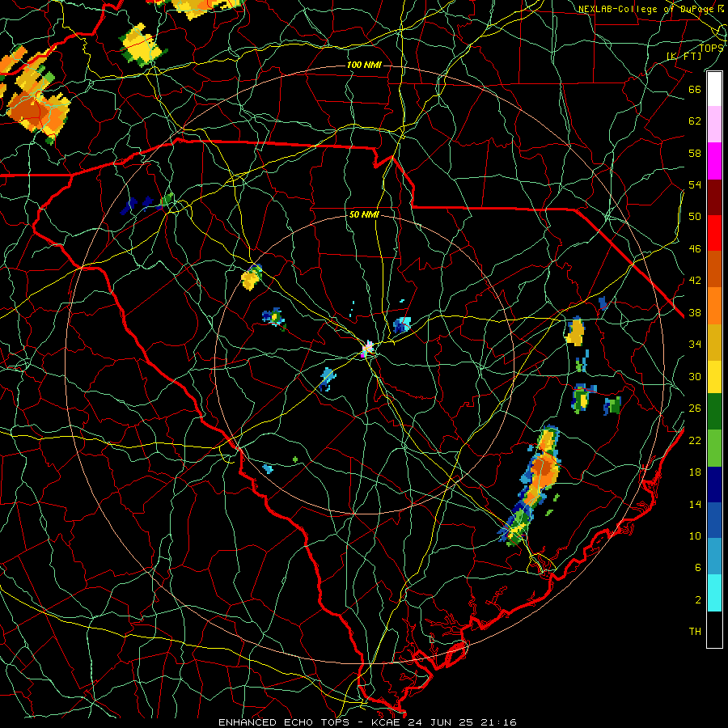The width and height of the screenshot is (728, 728).
Task: Select the medium blue legend swatch
Action: 714,520
